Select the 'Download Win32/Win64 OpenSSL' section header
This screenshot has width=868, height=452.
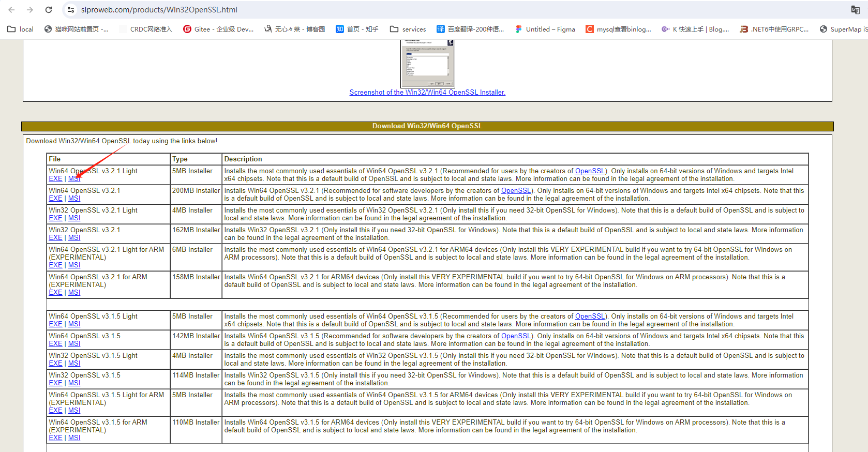tap(427, 126)
